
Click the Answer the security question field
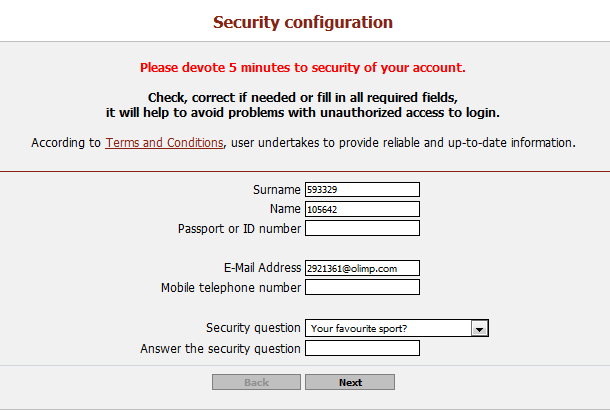[x=362, y=348]
